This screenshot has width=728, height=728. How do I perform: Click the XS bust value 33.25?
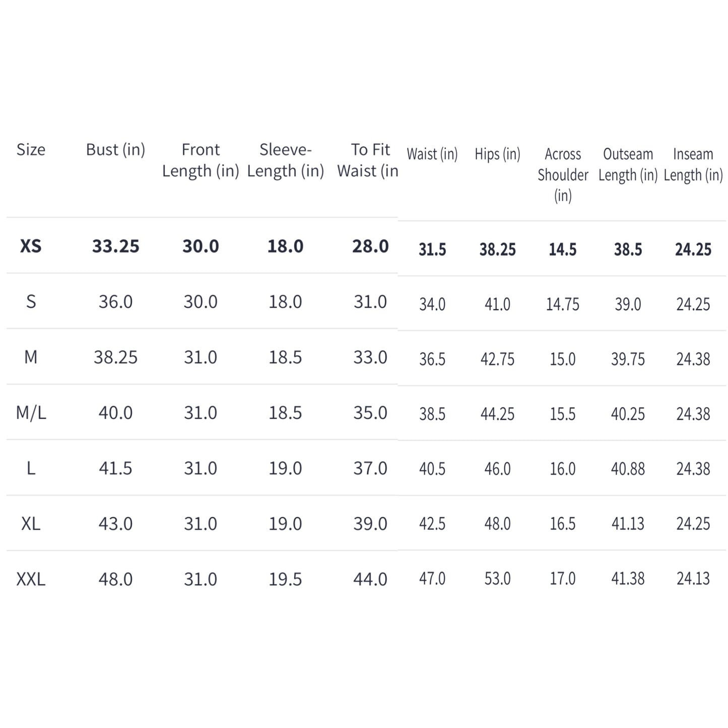click(x=115, y=246)
